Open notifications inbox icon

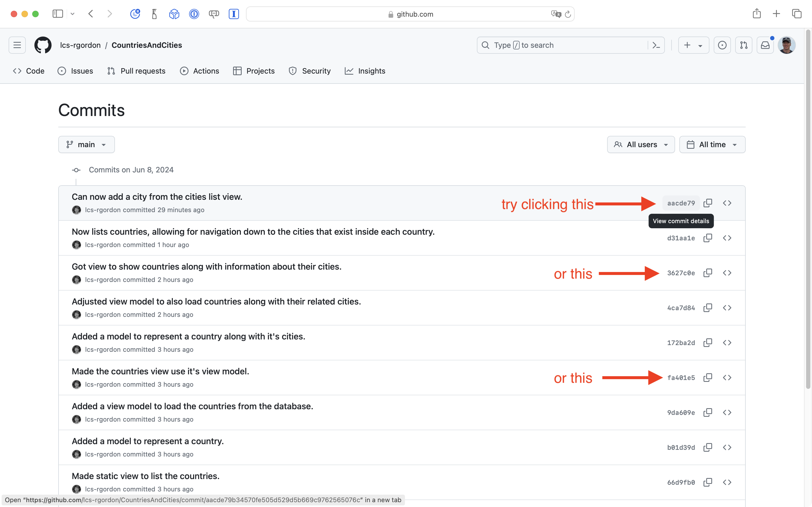pos(765,45)
